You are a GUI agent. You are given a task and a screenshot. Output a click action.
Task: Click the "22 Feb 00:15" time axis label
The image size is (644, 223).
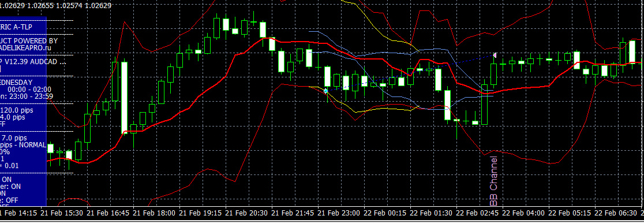click(x=385, y=213)
